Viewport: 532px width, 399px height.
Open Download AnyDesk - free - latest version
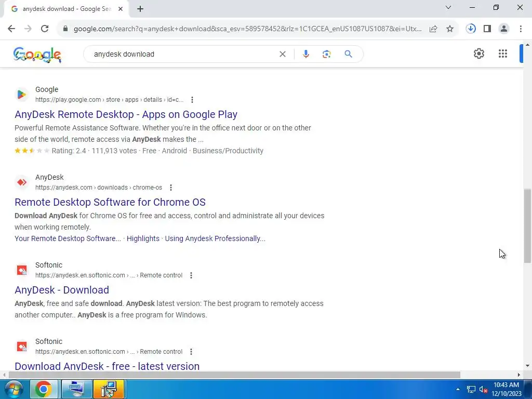coord(107,366)
